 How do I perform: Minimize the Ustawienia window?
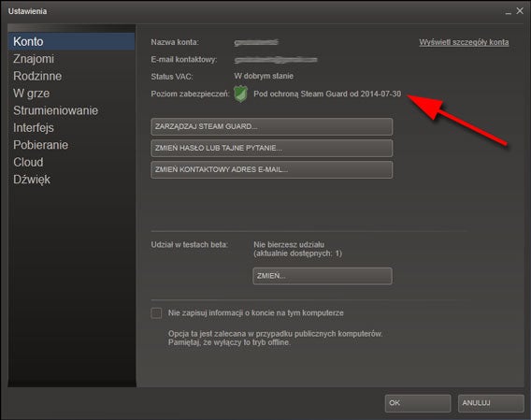(508, 12)
